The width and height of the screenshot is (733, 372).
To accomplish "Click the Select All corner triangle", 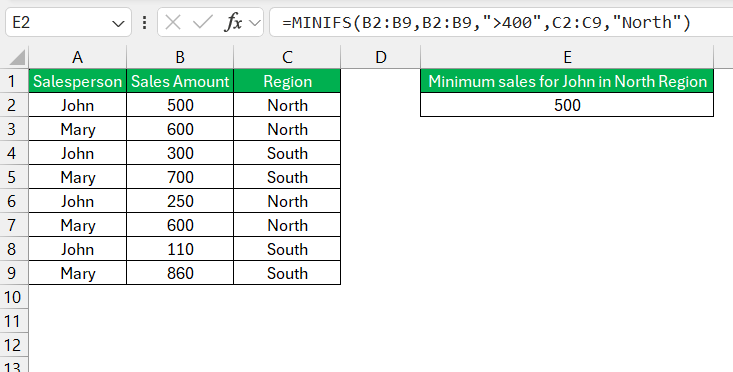I will 17,58.
